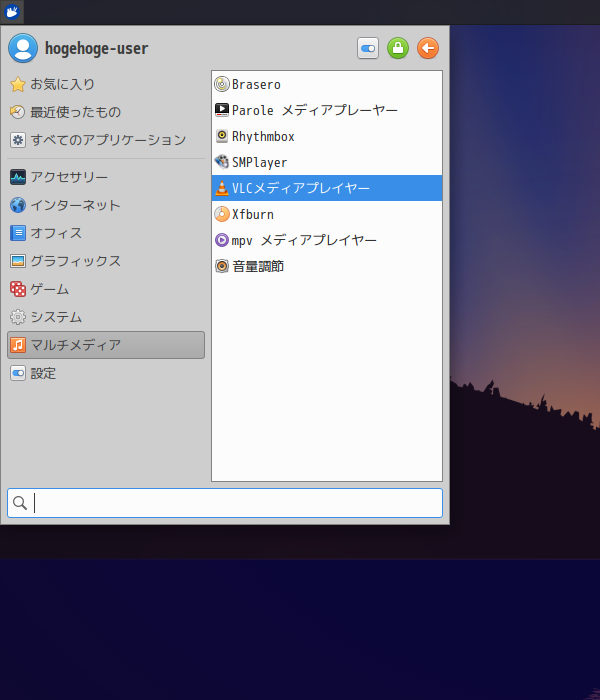600x700 pixels.
Task: Click the hogehoge-user name label
Action: click(96, 48)
